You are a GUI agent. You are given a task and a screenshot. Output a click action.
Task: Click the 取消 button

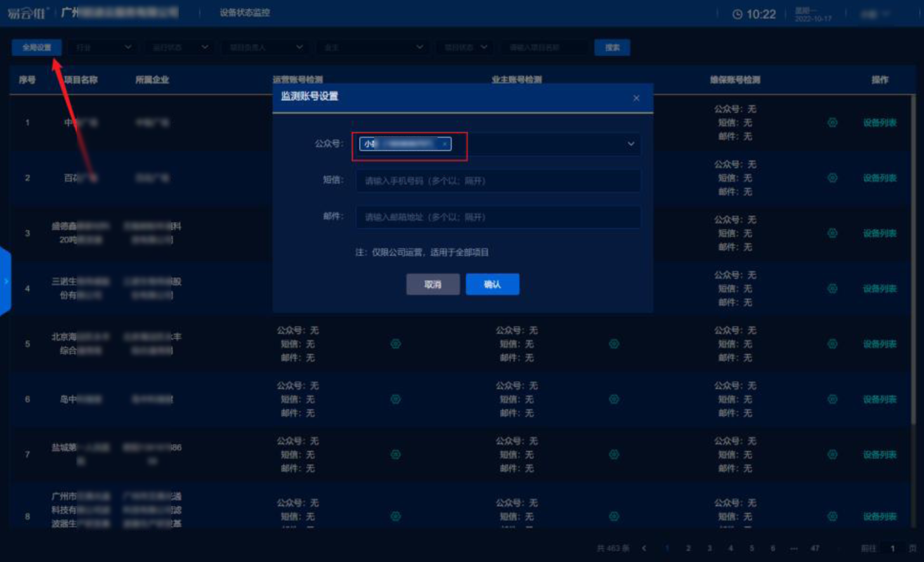pyautogui.click(x=433, y=284)
